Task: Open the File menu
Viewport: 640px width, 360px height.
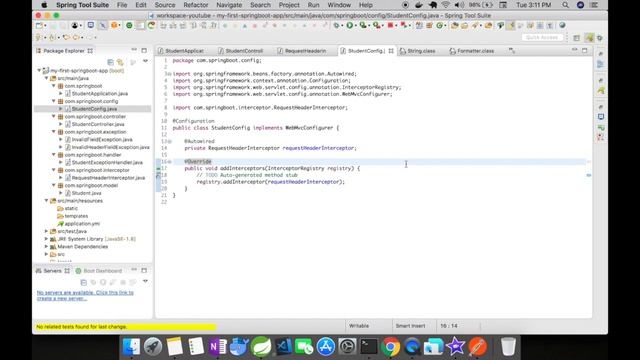Action: point(122,5)
